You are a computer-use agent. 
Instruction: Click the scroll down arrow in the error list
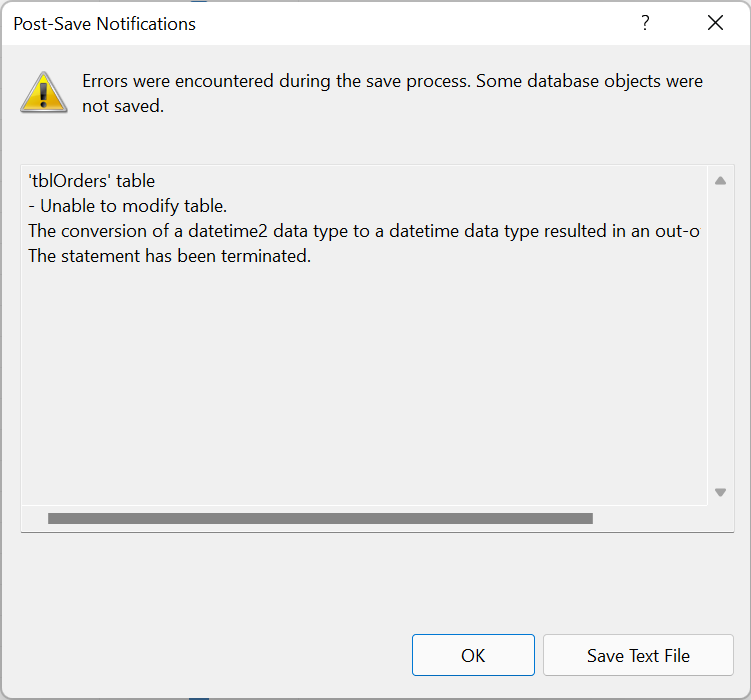point(720,492)
